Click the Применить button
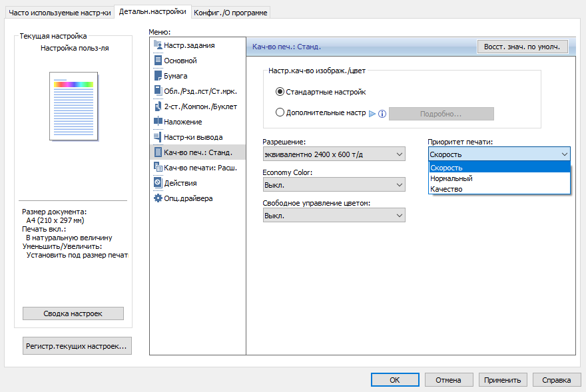586x392 pixels. click(503, 380)
